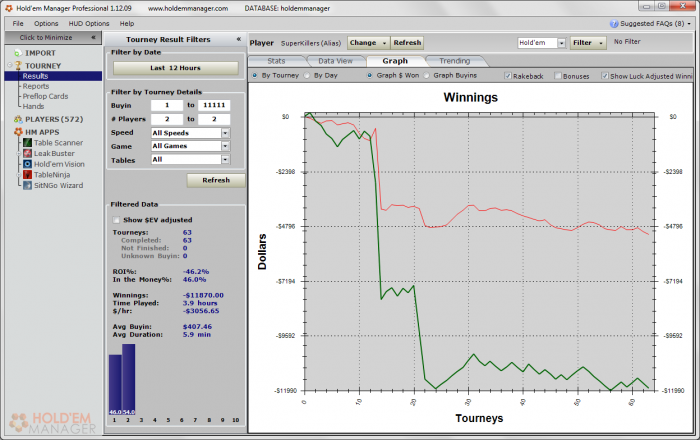Open Reports under TOURNEY
The image size is (700, 440).
[36, 86]
